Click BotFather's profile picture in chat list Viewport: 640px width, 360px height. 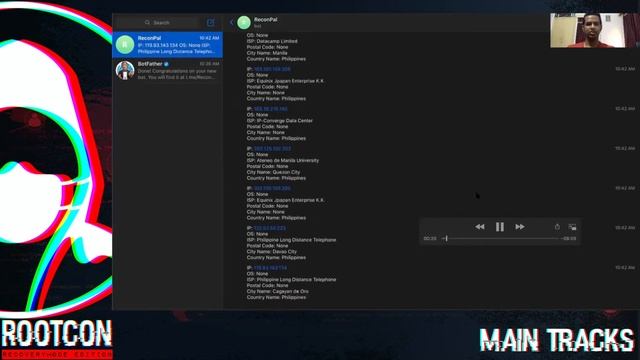pyautogui.click(x=125, y=71)
